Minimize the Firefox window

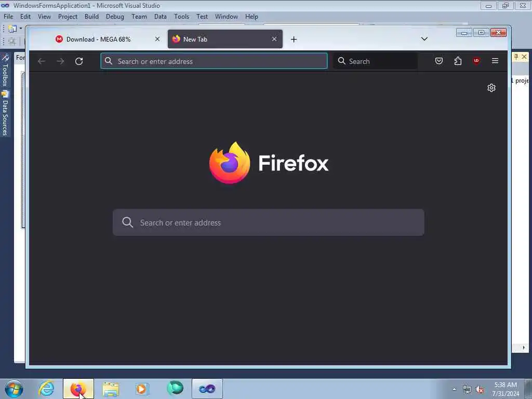[464, 33]
